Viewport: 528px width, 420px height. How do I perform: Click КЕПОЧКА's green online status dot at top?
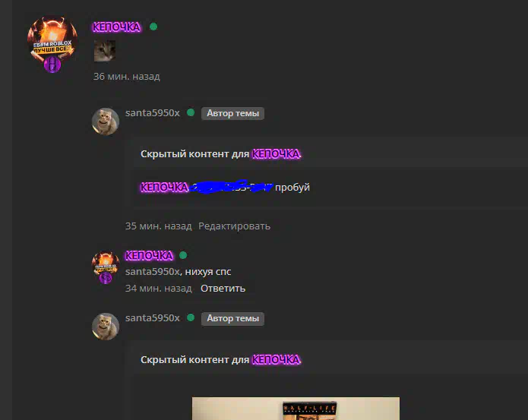(153, 27)
